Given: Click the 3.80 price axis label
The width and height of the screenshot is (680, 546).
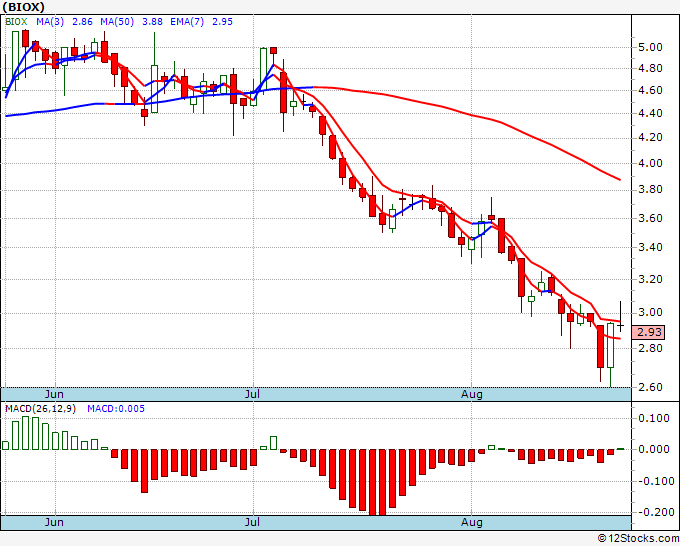Looking at the screenshot, I should click(650, 190).
